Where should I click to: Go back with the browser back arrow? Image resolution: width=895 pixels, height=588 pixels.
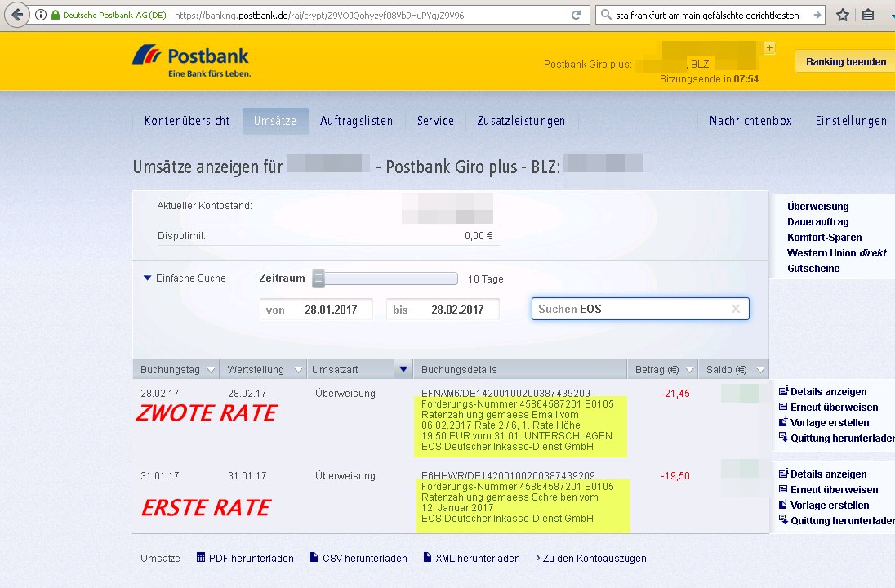click(17, 14)
